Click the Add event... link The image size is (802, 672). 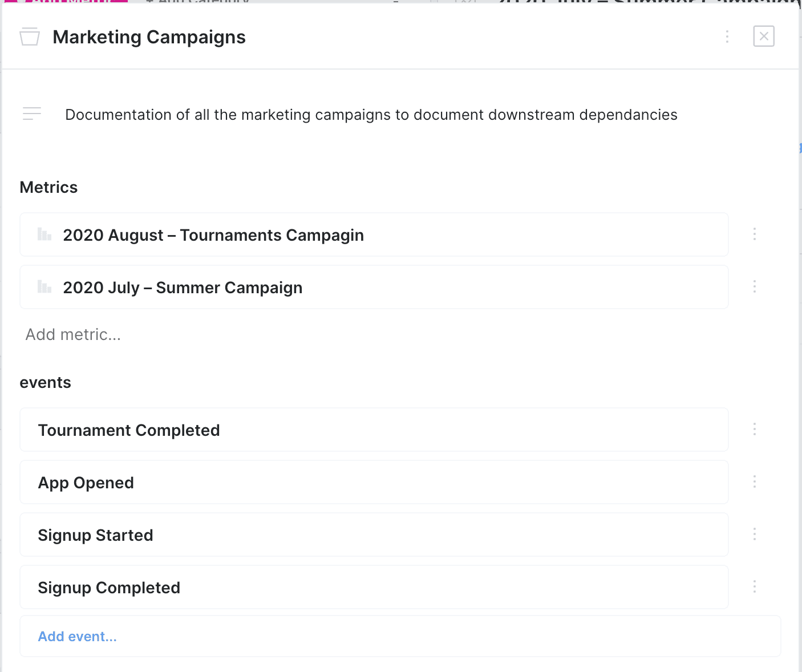[78, 637]
